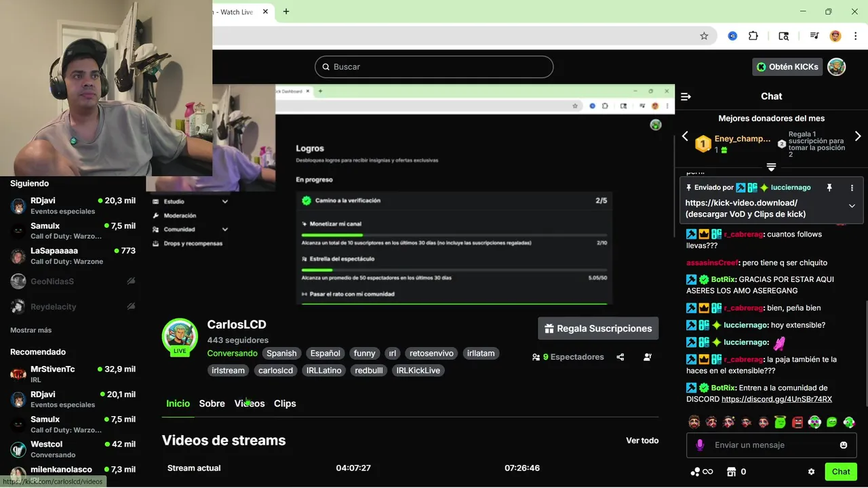Unpin the pinned chat message
The image size is (868, 488).
coord(829,188)
